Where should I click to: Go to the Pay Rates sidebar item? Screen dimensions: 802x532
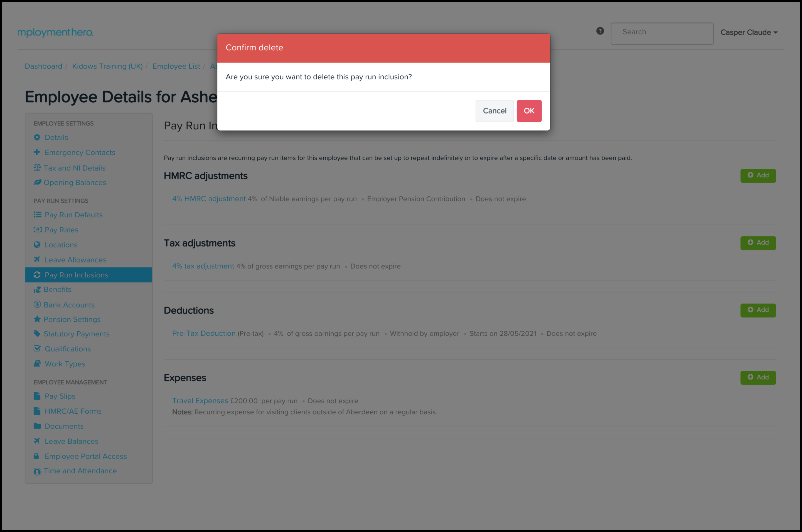[61, 230]
